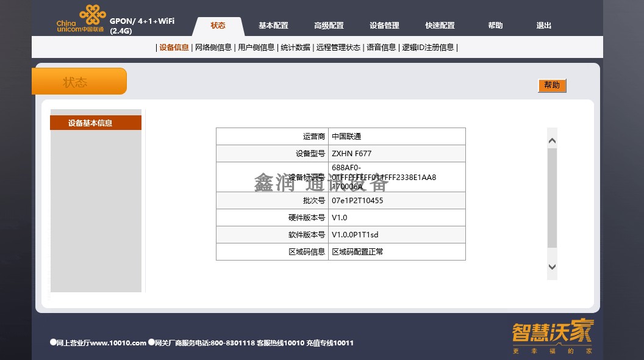
Task: Click the China Unicom logo
Action: (81, 18)
